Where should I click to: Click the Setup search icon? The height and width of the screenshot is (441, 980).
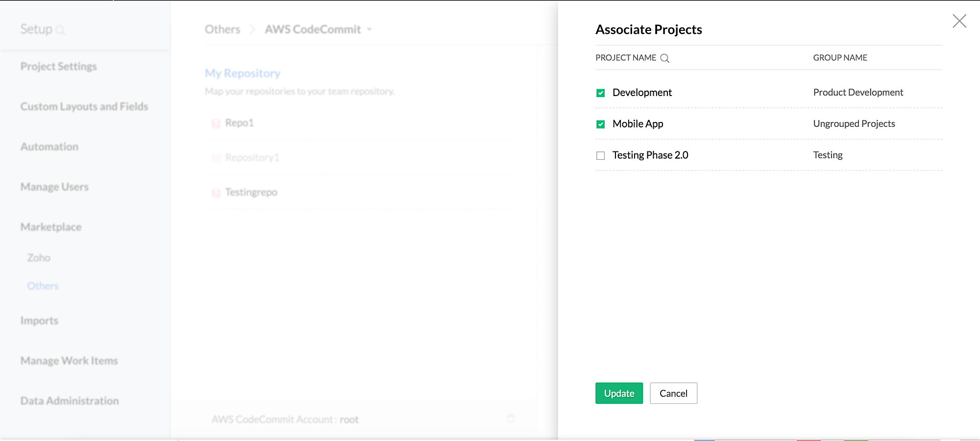(x=60, y=30)
